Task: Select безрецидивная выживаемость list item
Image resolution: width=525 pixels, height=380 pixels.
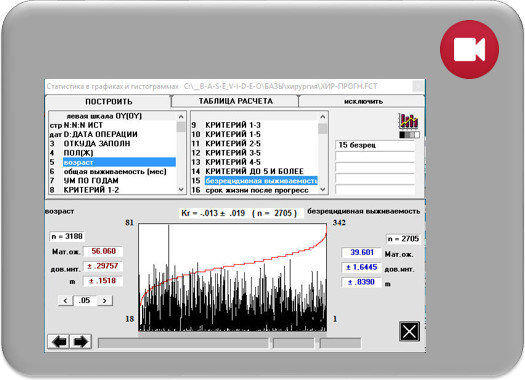Action: click(x=261, y=181)
